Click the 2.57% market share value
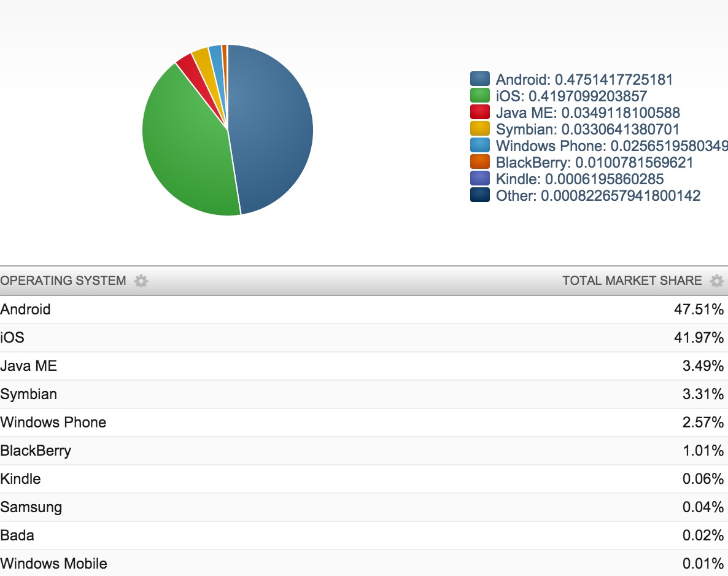728x576 pixels. click(x=703, y=422)
